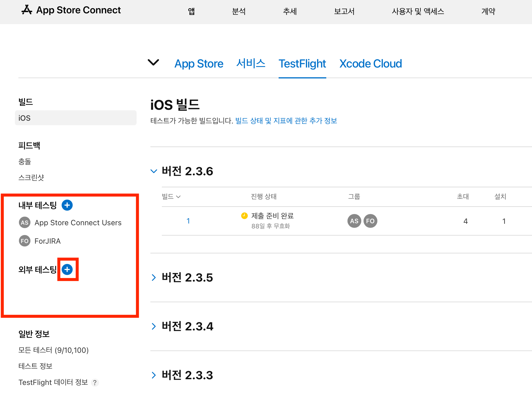Click the FO group badge in build row
This screenshot has width=532, height=393.
[370, 221]
